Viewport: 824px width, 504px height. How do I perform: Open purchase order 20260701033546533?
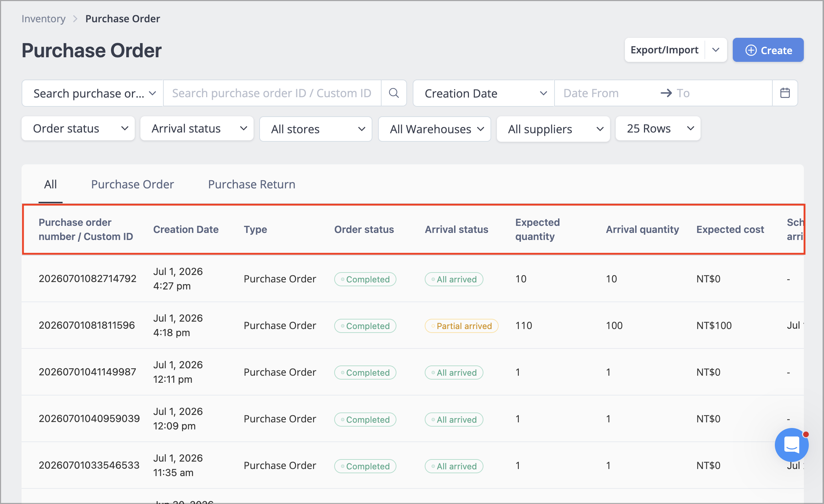tap(89, 465)
